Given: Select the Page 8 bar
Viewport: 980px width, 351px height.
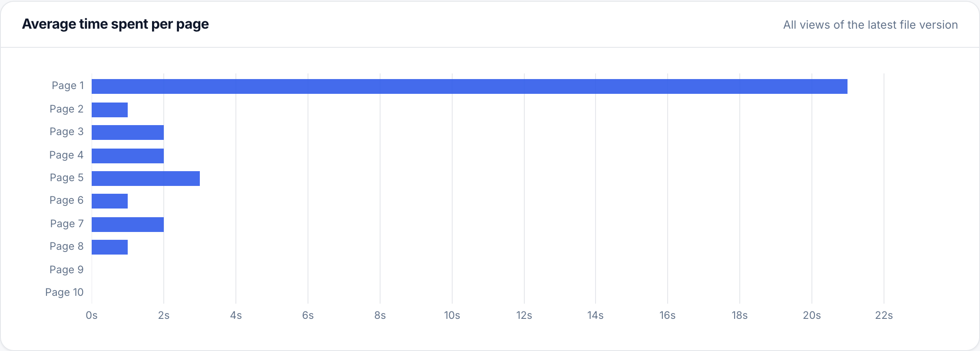Looking at the screenshot, I should click(x=109, y=247).
